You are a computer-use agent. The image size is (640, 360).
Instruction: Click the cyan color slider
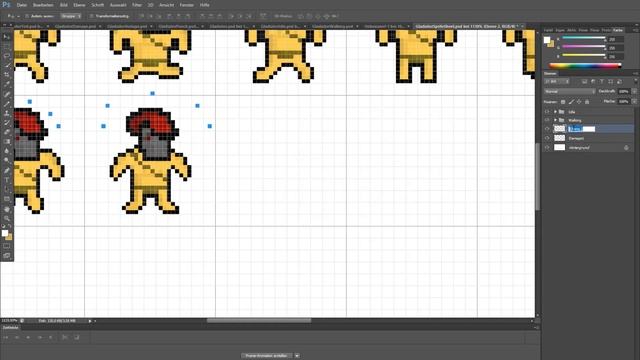(584, 38)
